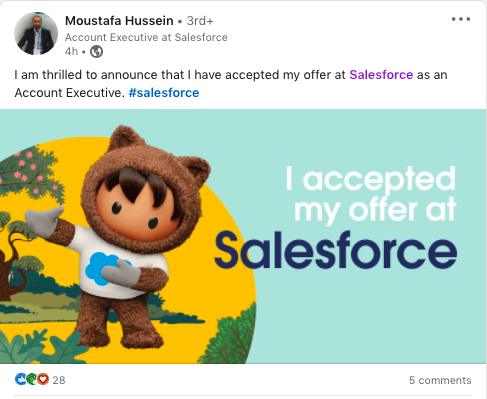Click the 4h post timestamp
The height and width of the screenshot is (399, 487).
(71, 52)
